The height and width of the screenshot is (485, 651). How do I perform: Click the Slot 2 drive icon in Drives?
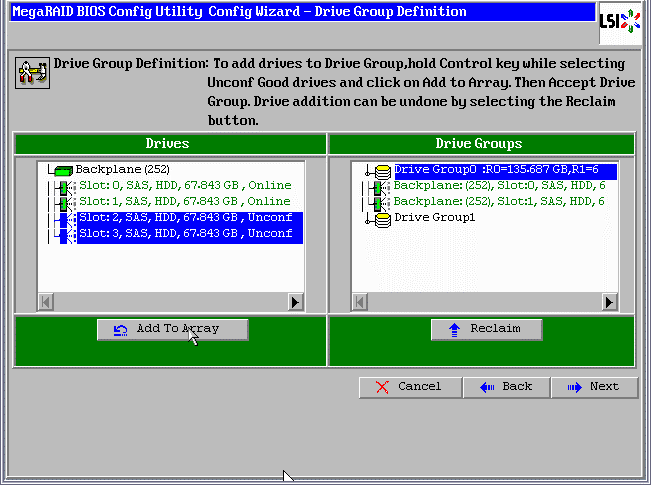[x=64, y=218]
